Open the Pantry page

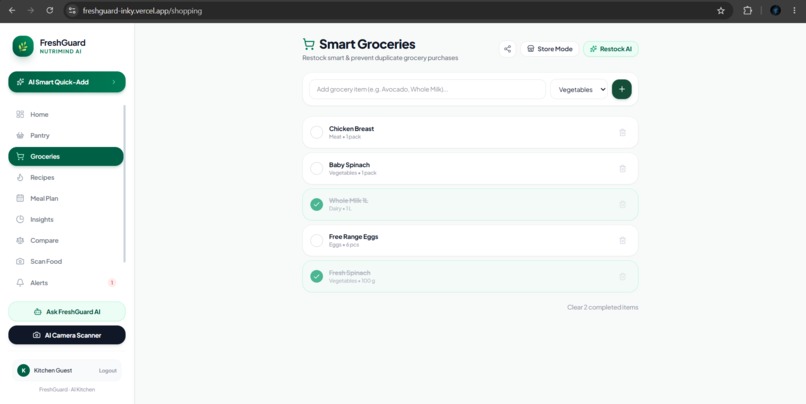(66, 136)
